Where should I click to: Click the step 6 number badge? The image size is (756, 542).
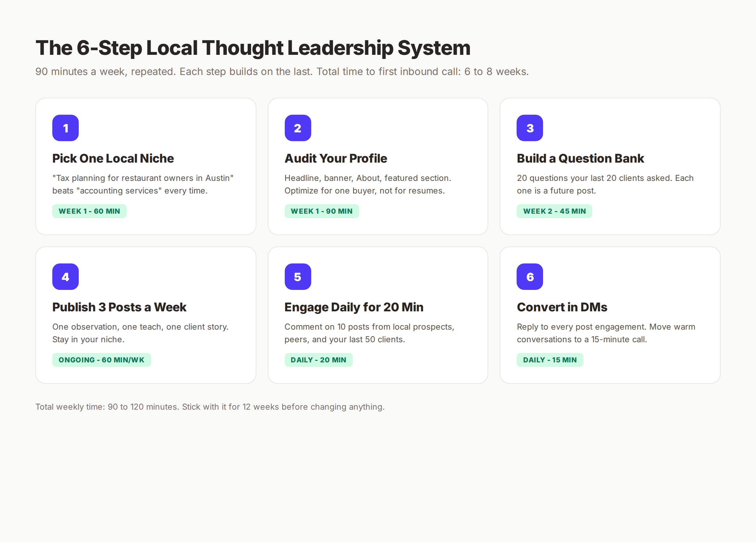530,277
